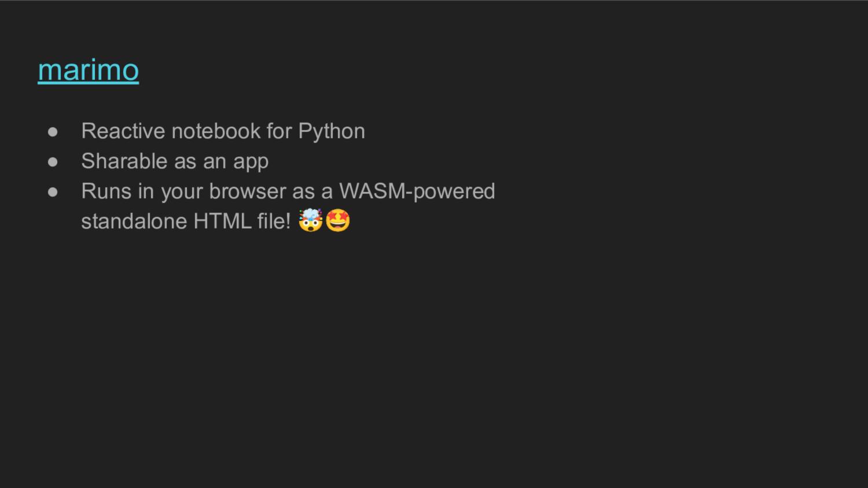Open the marimo hyperlink title
This screenshot has height=488, width=868.
pyautogui.click(x=88, y=70)
